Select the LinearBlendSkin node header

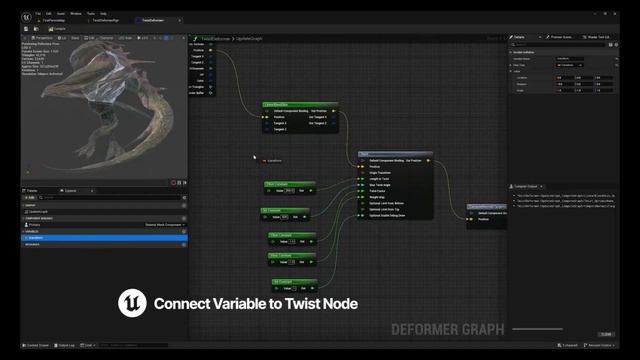click(300, 104)
